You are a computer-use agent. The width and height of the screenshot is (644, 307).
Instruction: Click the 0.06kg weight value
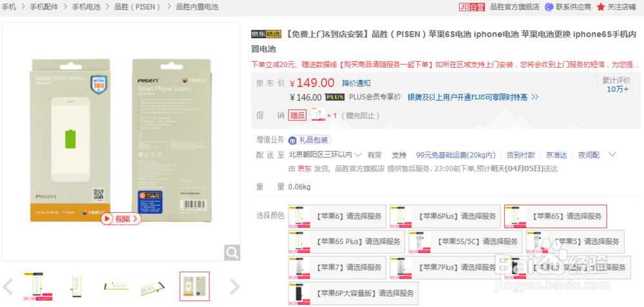pyautogui.click(x=299, y=187)
